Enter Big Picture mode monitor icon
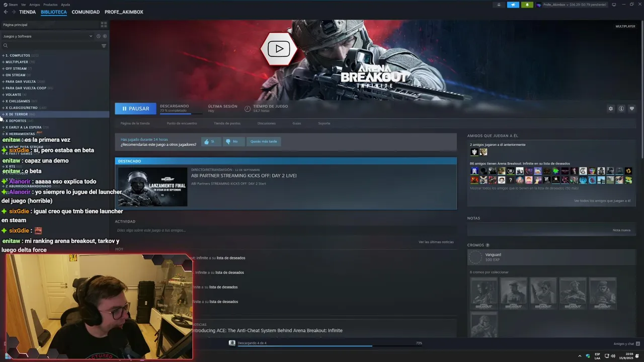The height and width of the screenshot is (362, 644). click(x=614, y=5)
